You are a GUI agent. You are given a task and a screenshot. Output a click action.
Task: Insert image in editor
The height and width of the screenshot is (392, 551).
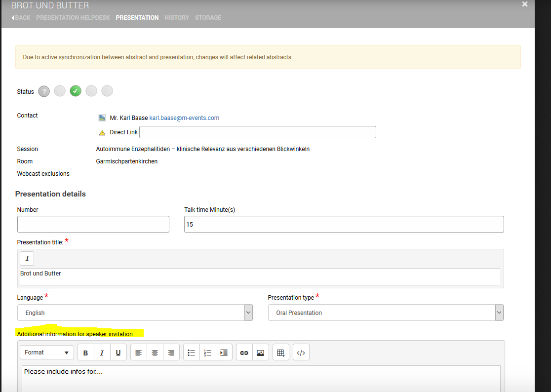coord(260,353)
